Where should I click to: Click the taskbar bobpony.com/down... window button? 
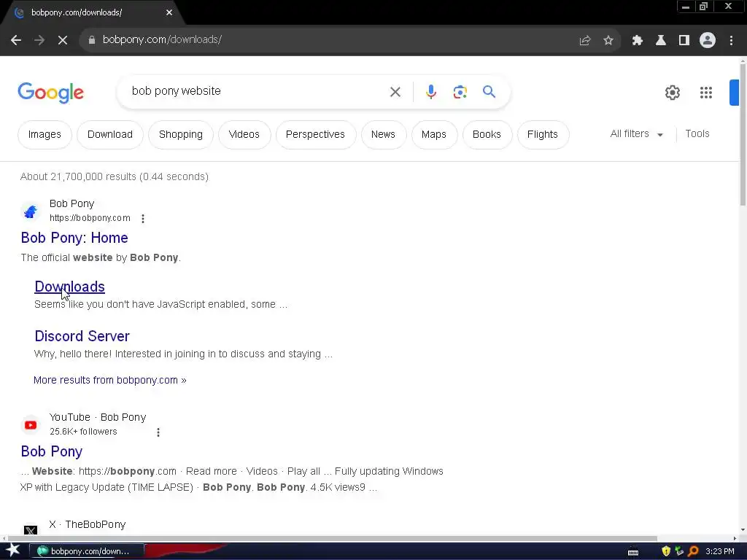(86, 551)
